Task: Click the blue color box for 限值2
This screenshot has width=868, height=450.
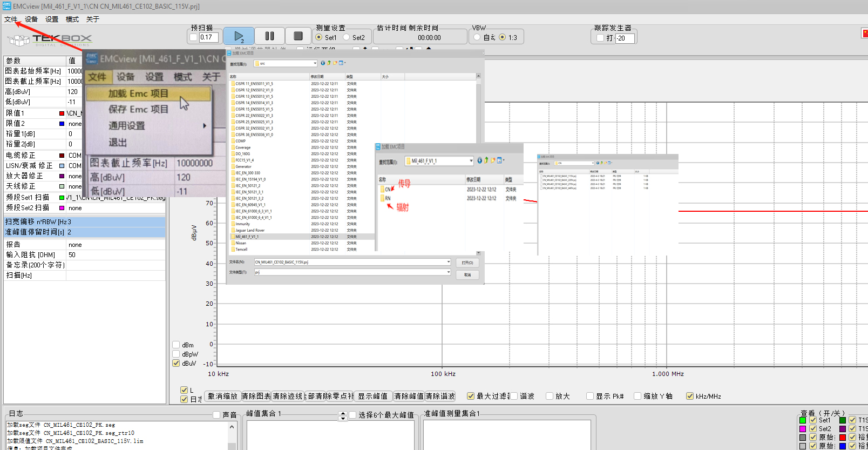Action: click(62, 124)
